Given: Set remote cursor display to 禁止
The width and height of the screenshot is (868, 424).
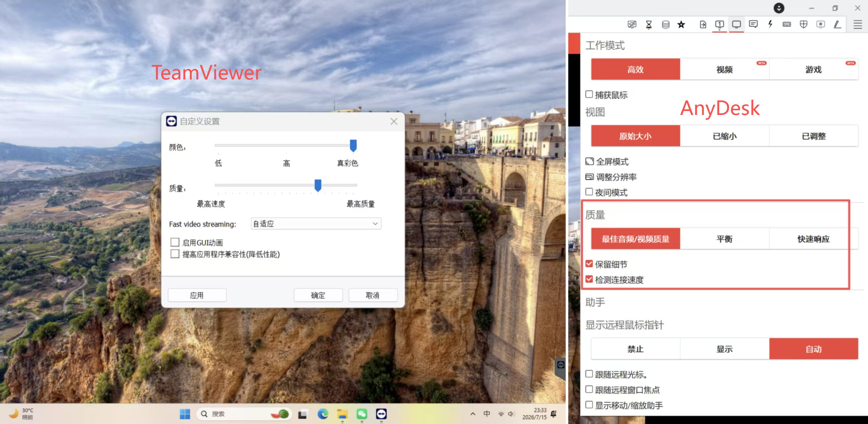Looking at the screenshot, I should [x=636, y=349].
